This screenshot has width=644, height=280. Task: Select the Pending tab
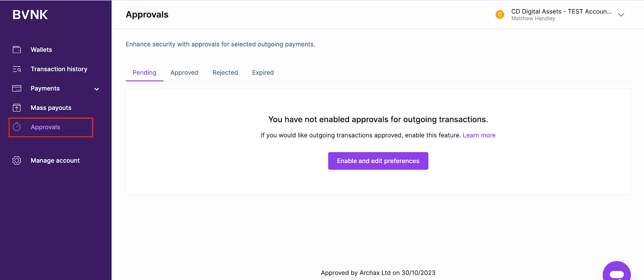pos(144,73)
